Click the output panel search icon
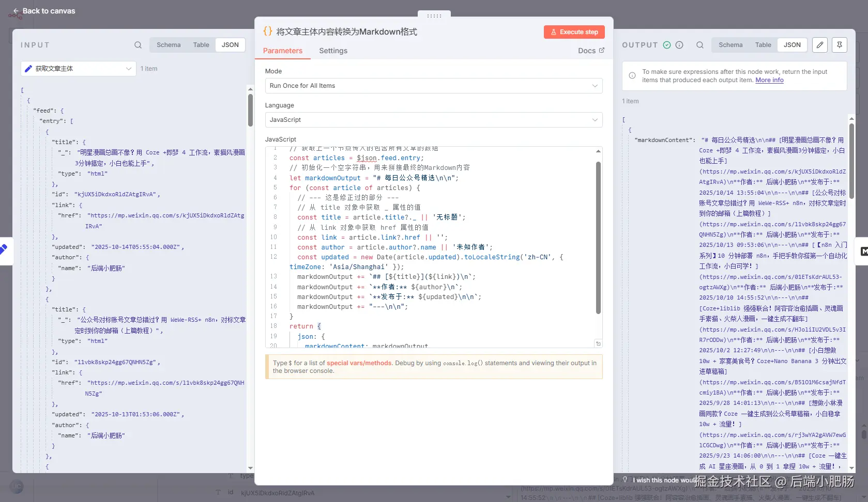The height and width of the screenshot is (502, 868). 699,45
